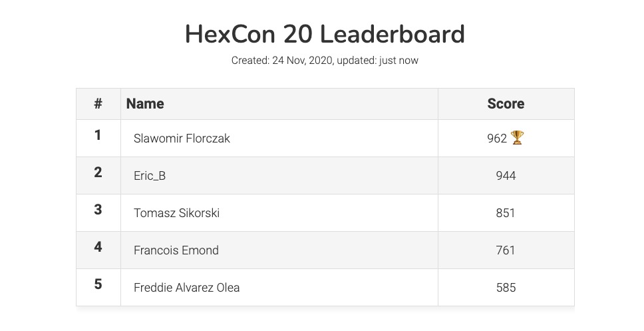Click rank number 2
644x331 pixels.
(98, 172)
